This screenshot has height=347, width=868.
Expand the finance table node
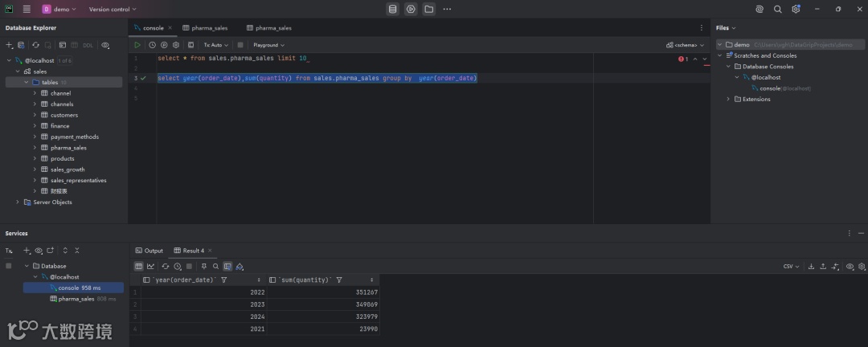click(35, 126)
